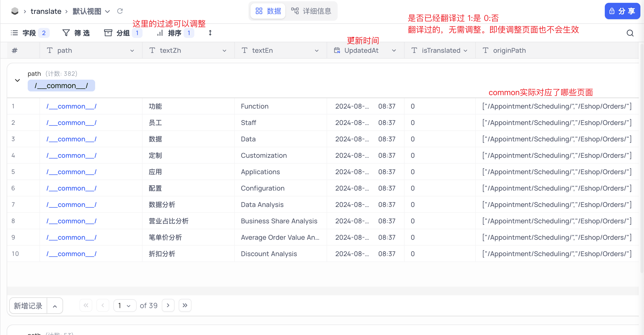Go to the last page
Image resolution: width=644 pixels, height=335 pixels.
(x=185, y=305)
